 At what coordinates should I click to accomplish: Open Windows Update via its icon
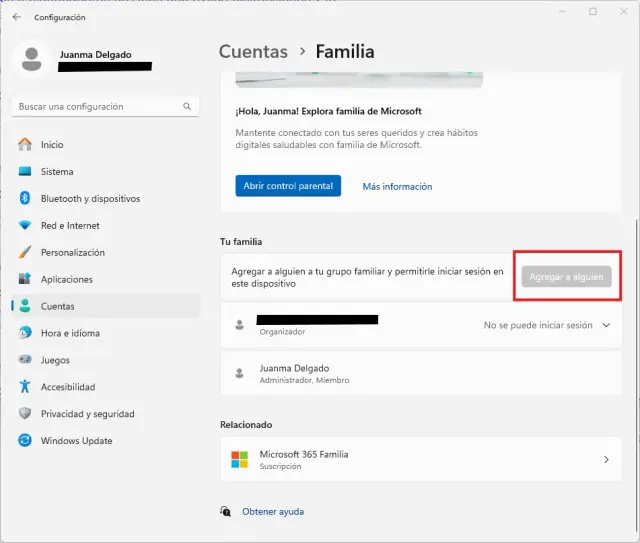pos(25,441)
